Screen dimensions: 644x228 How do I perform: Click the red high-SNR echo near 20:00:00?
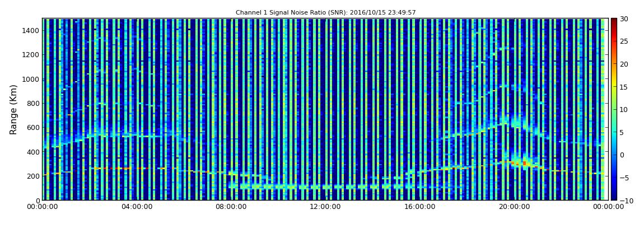pos(524,164)
